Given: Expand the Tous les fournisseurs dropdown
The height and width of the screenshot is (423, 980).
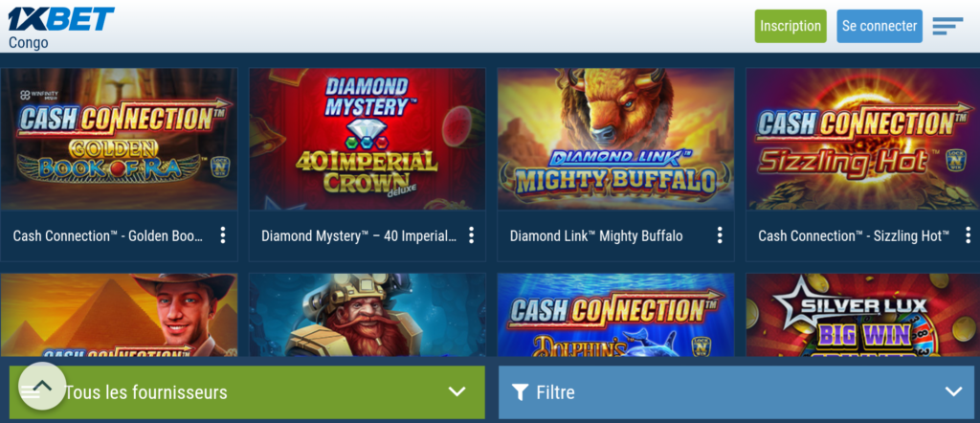Looking at the screenshot, I should tap(247, 392).
